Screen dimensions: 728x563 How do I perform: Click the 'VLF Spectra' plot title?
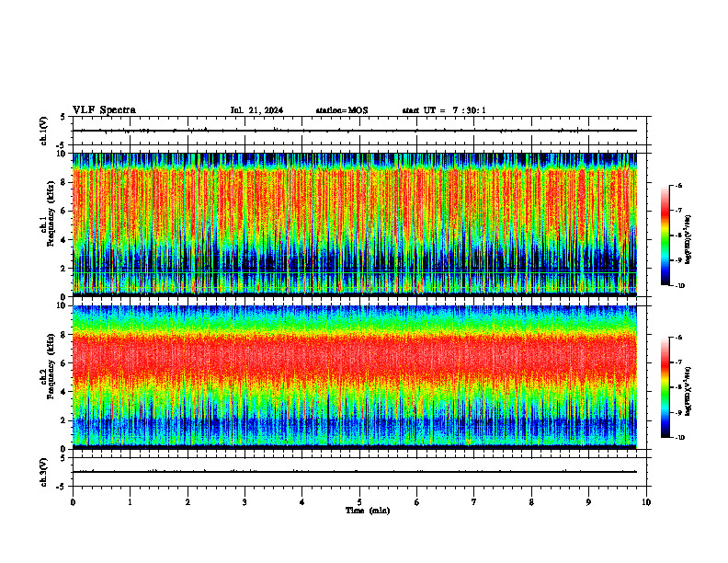point(104,110)
